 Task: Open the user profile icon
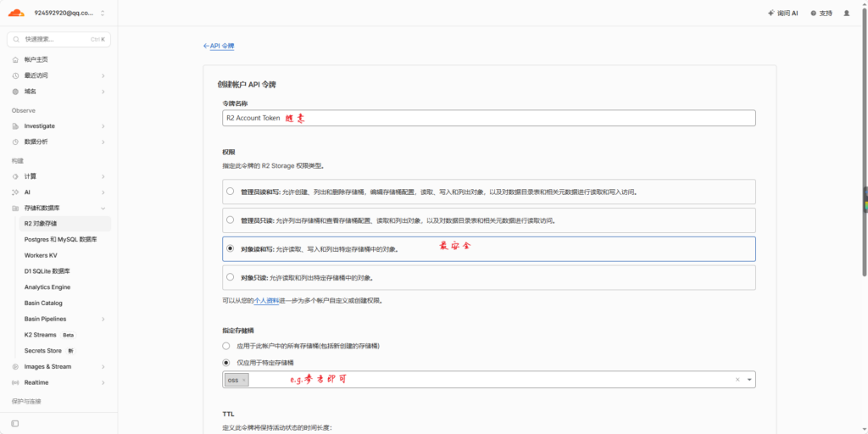(x=847, y=13)
